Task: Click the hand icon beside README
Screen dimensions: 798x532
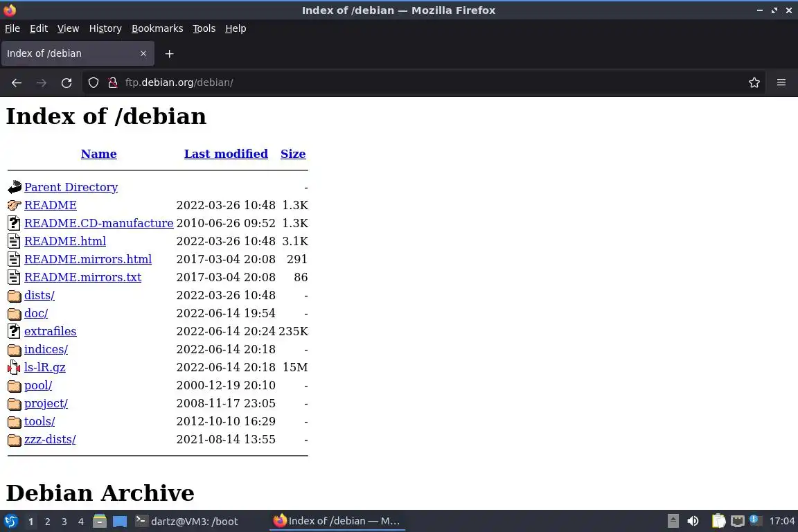Action: point(15,205)
